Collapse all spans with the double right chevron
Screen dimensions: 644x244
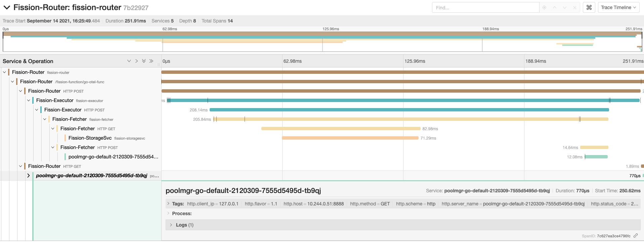[x=151, y=61]
